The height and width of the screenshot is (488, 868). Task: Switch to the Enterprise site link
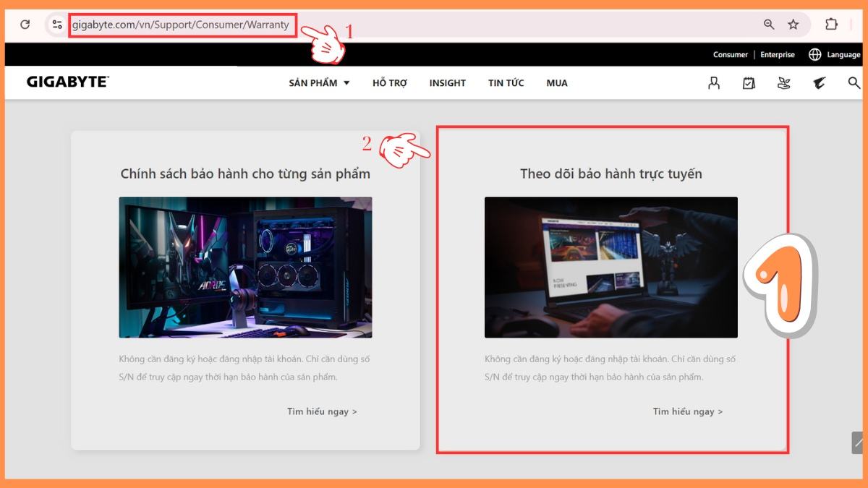click(777, 55)
